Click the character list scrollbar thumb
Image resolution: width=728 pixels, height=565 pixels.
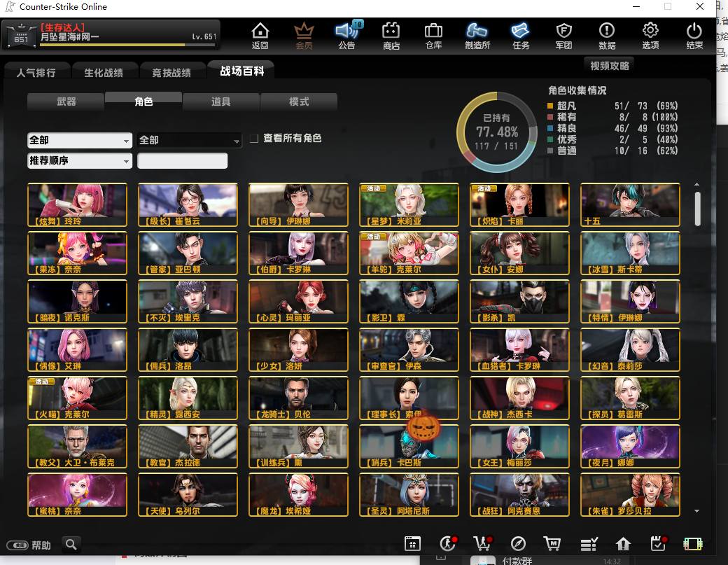[x=697, y=209]
